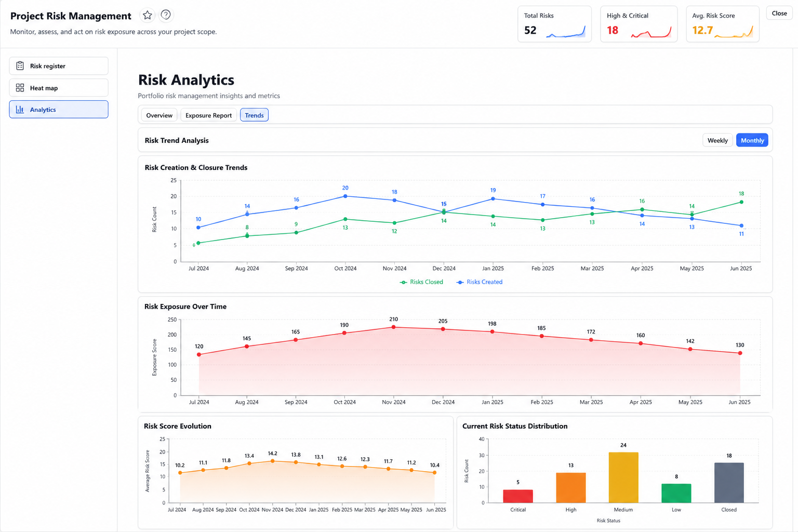
Task: Select the Trends tab
Action: pyautogui.click(x=254, y=115)
